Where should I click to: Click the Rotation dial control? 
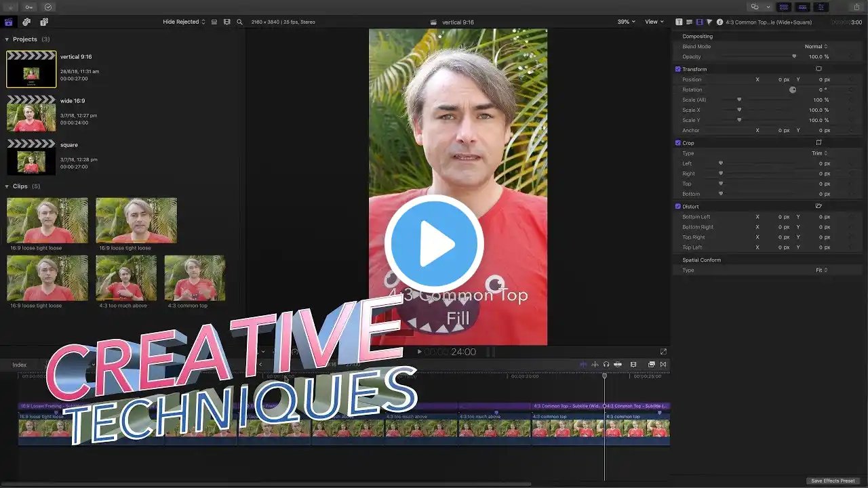point(793,89)
